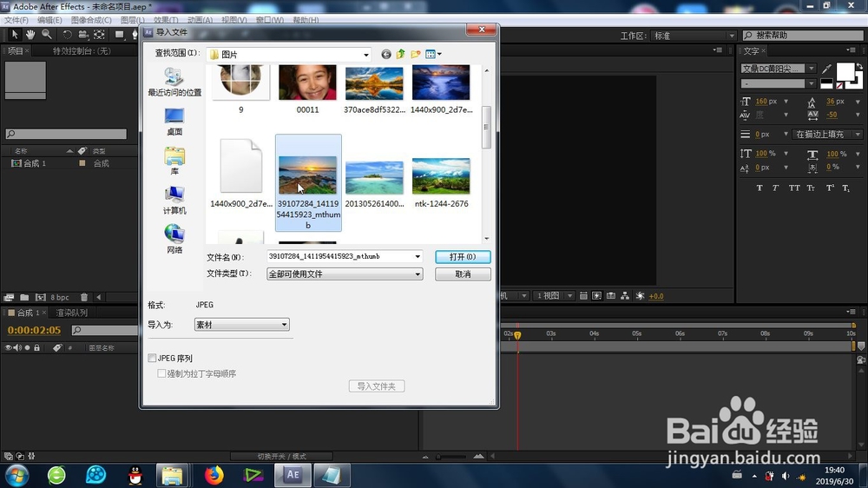Open the view menu icon in dialog
The height and width of the screenshot is (488, 868).
tap(433, 55)
